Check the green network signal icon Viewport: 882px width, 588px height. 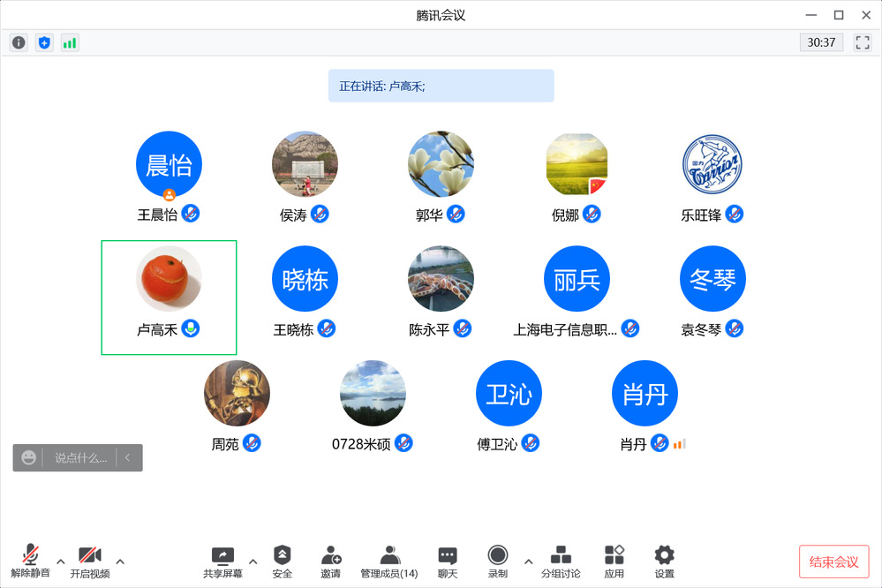[70, 42]
